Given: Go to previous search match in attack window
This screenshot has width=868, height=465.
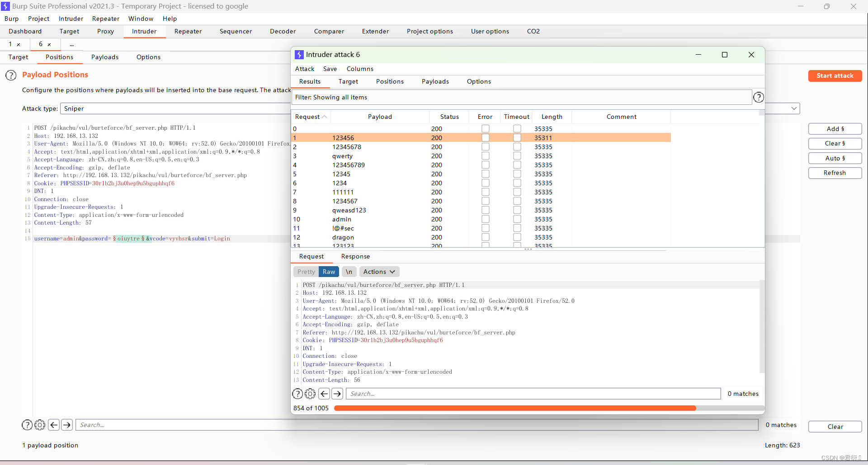Looking at the screenshot, I should (x=324, y=394).
